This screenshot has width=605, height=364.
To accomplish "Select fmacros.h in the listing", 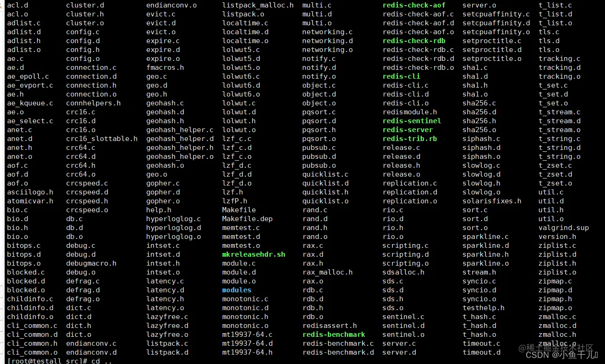I will tap(165, 67).
